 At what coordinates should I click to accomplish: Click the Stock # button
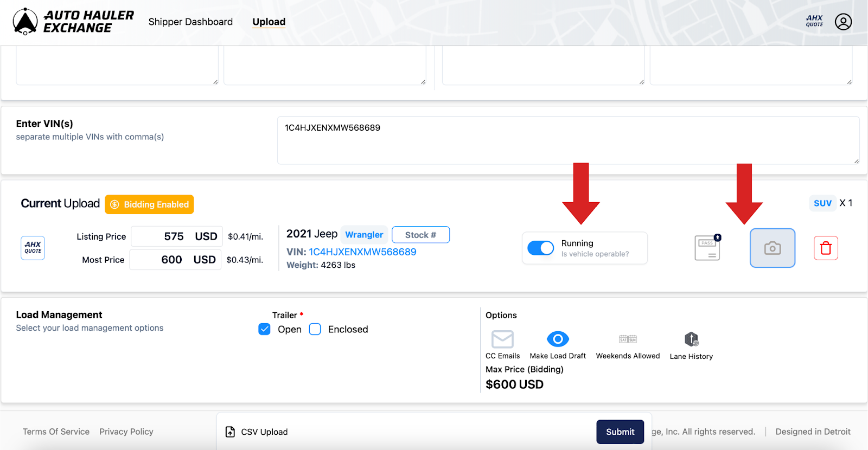point(420,235)
